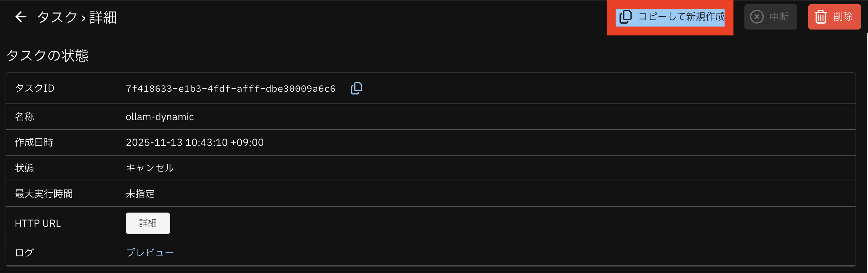Click the status value キャンセル

point(150,168)
